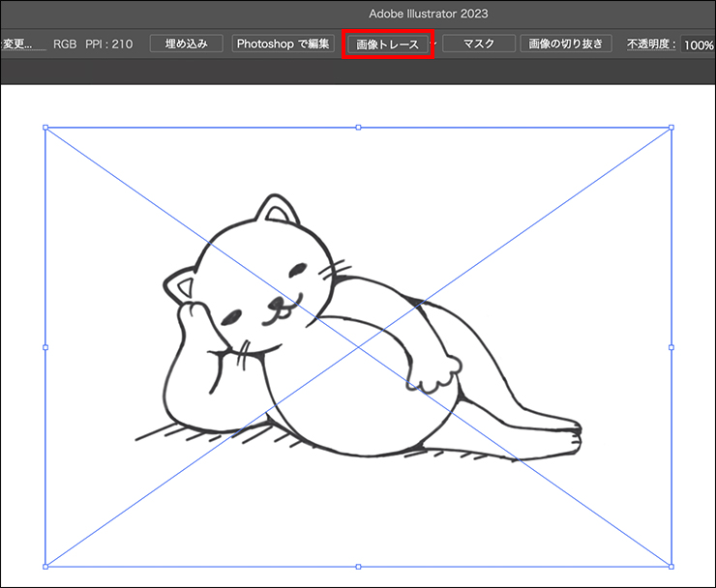Click the bottom-right bounding box handle

671,566
